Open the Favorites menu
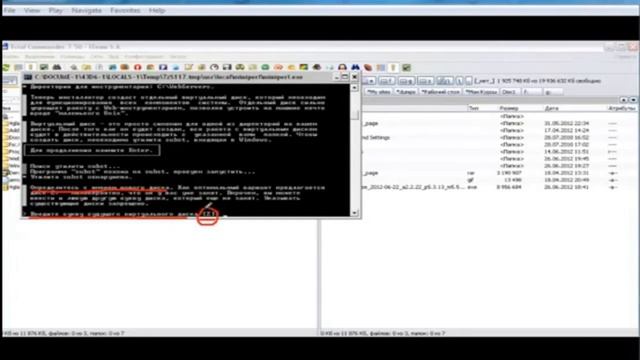Image resolution: width=640 pixels, height=360 pixels. tap(125, 10)
